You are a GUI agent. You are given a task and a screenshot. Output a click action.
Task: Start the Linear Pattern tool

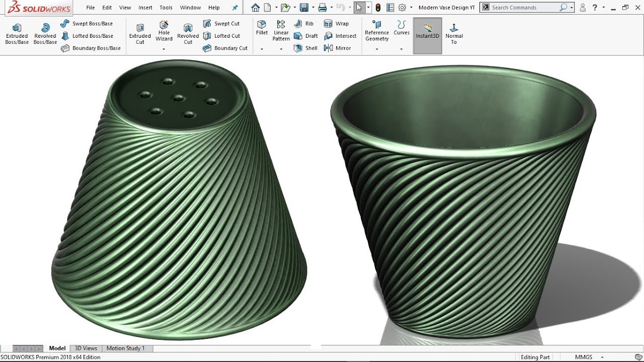(281, 31)
